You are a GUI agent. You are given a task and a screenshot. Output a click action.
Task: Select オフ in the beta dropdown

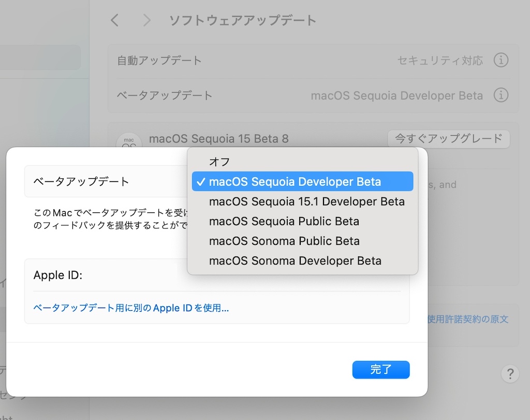point(302,162)
